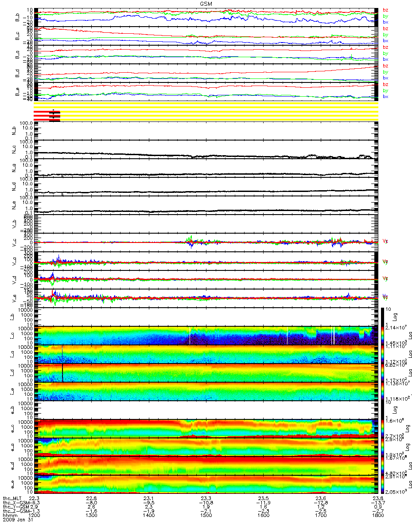Image resolution: width=412 pixels, height=532 pixels.
Task: Click the 1700 time tick label
Action: click(x=320, y=516)
